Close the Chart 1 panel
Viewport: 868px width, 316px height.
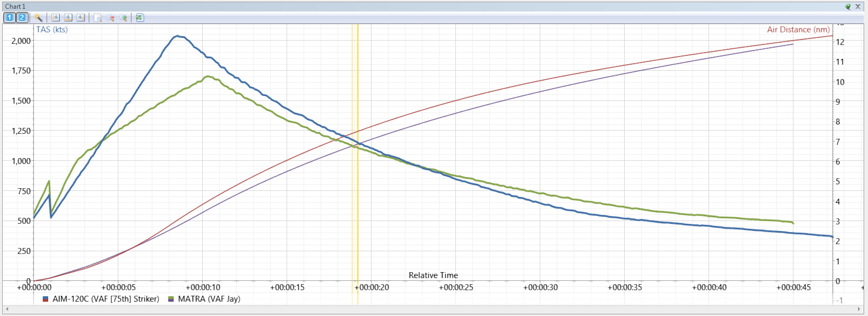coord(858,7)
